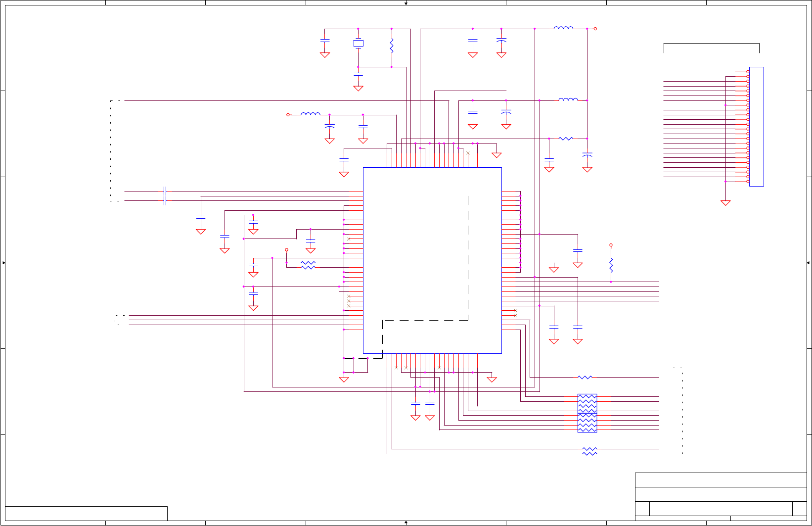
Task: Click the paired series capacitors at left
Action: click(165, 196)
